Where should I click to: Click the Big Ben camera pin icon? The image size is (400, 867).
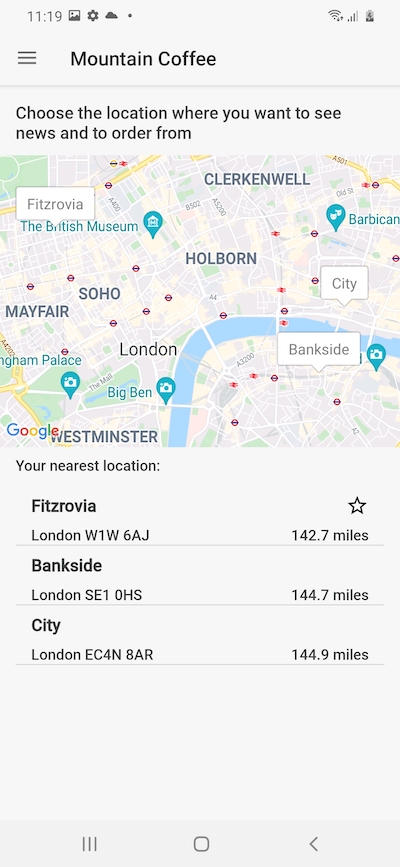(x=165, y=390)
